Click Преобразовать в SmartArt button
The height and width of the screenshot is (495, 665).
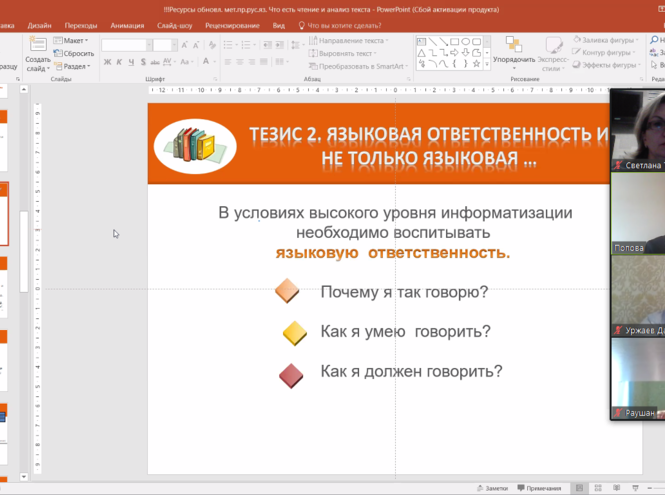(x=357, y=66)
